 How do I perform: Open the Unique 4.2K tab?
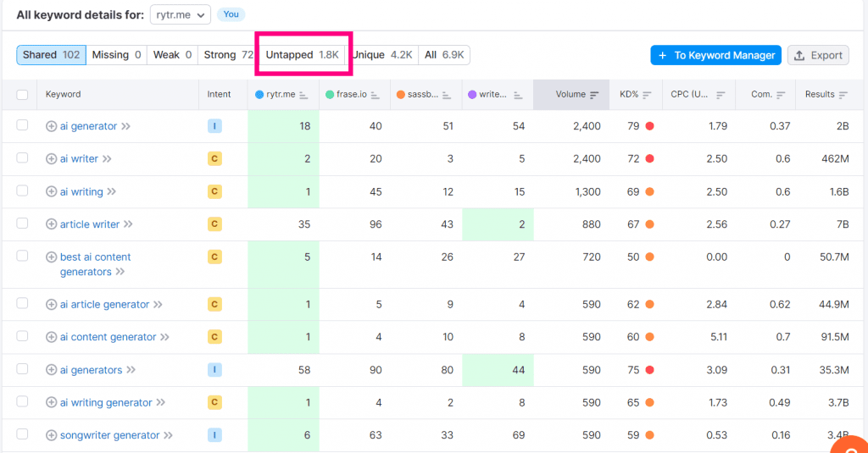tap(382, 55)
